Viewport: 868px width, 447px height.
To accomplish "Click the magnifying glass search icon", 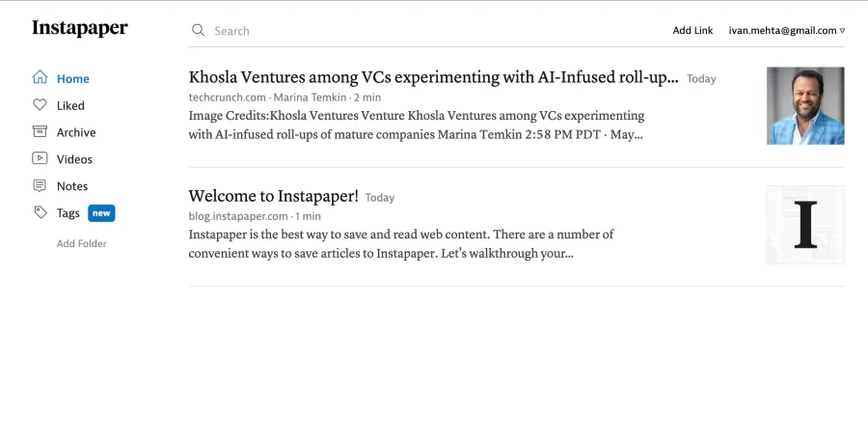I will click(198, 31).
